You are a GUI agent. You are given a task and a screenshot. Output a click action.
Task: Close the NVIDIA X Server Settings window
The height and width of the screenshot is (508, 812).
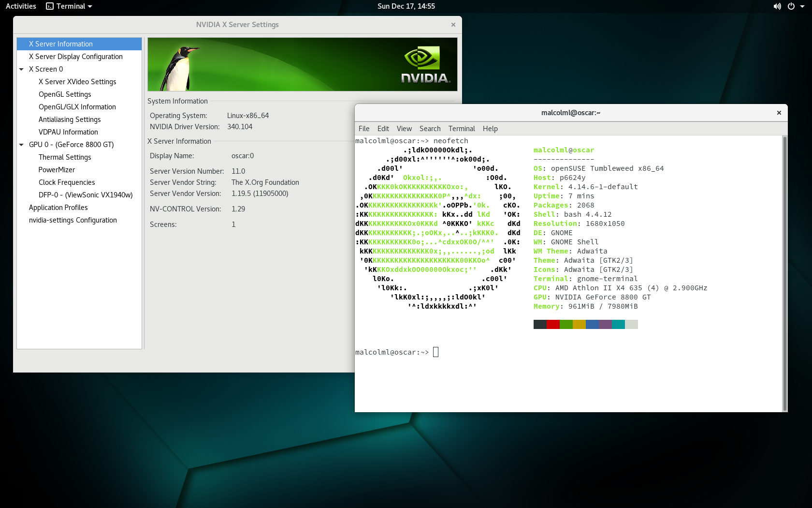453,25
